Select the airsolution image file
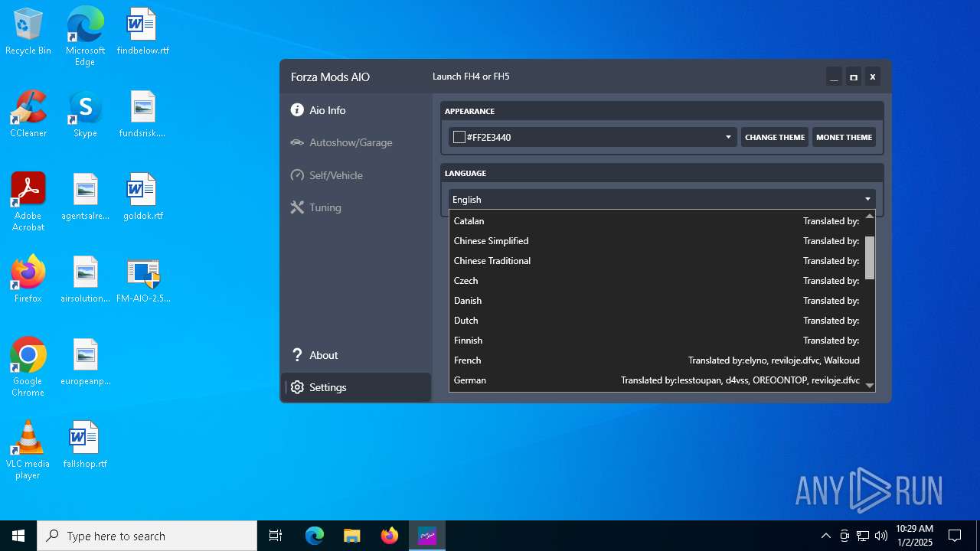 [85, 280]
